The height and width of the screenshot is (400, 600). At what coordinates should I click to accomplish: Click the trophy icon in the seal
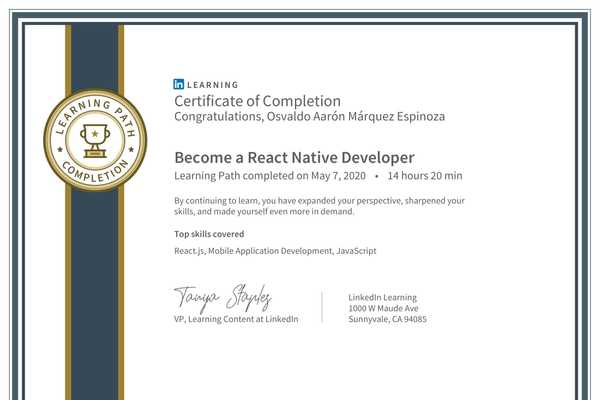tap(95, 140)
